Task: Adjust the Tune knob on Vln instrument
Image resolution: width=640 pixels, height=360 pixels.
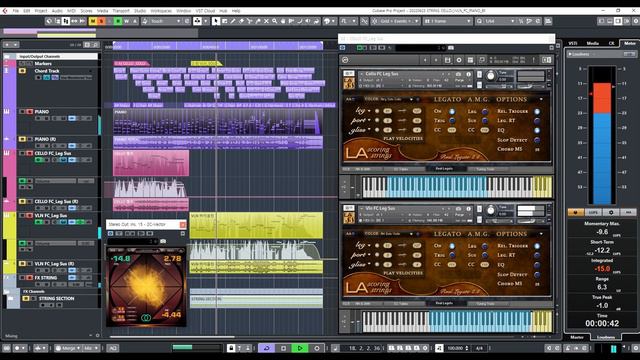Action: (x=491, y=211)
